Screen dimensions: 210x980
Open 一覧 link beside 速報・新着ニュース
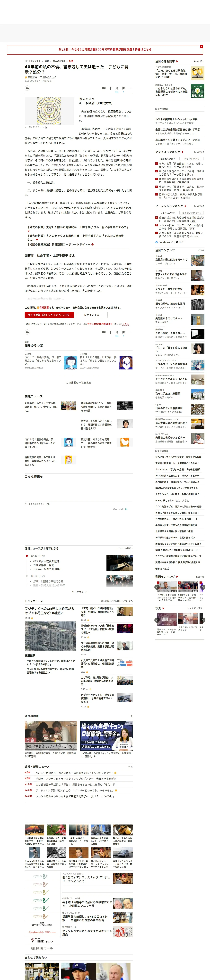(130, 767)
